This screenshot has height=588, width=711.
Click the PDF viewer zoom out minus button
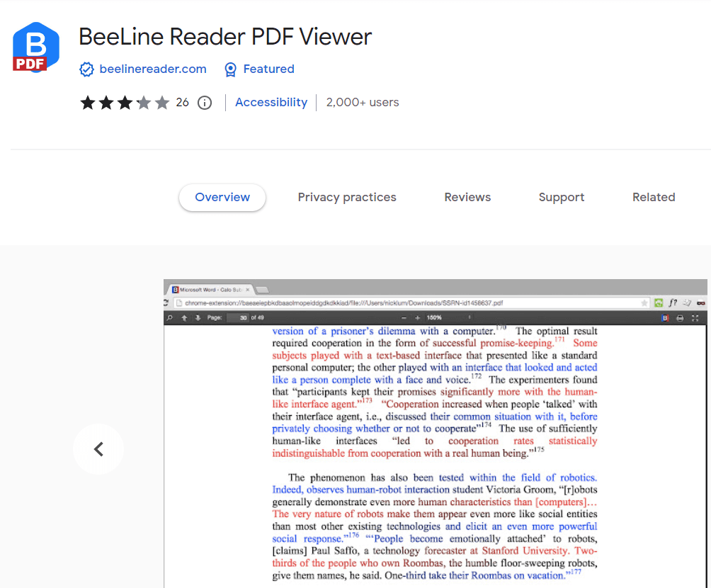404,318
